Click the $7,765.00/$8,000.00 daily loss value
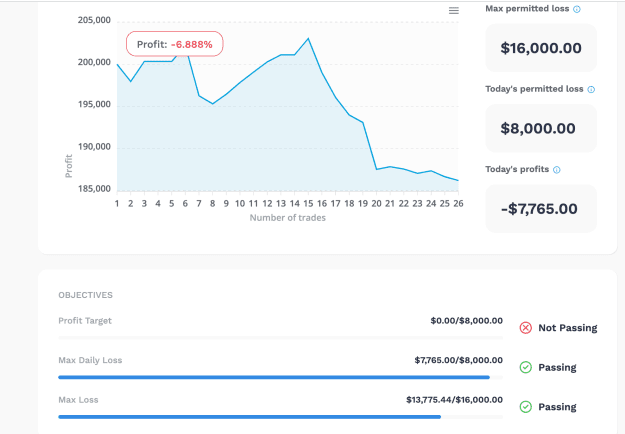The image size is (625, 434). [458, 360]
